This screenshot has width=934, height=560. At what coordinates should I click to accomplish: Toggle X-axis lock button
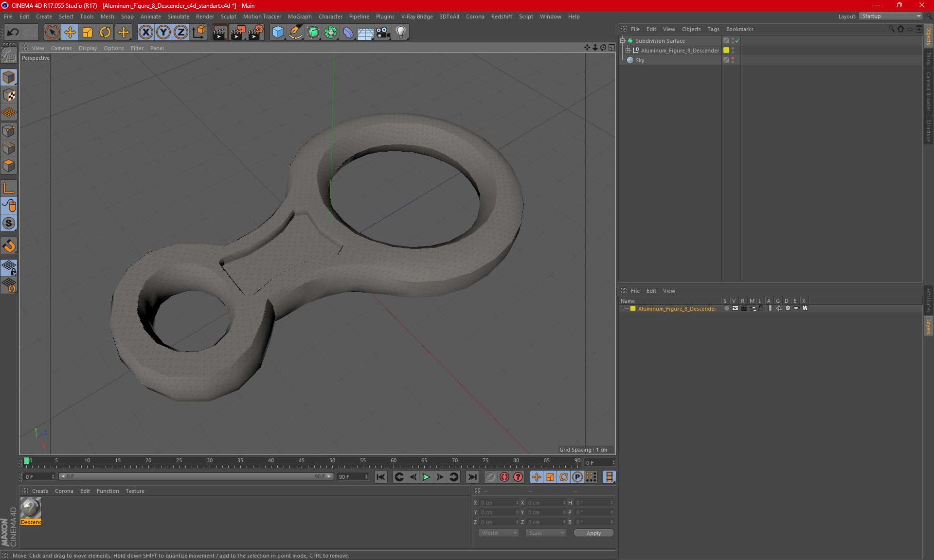[x=145, y=33]
